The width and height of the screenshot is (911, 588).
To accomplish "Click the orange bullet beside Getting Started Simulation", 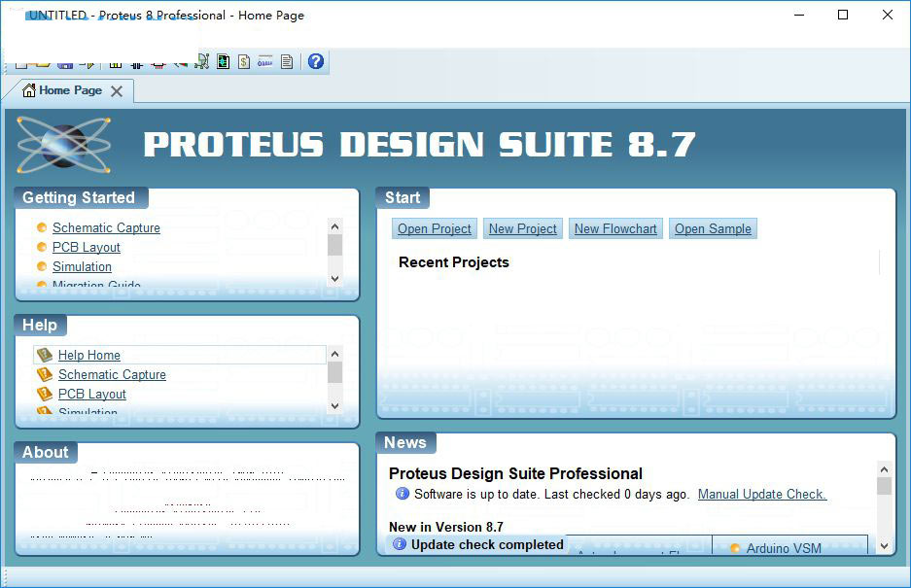I will [x=42, y=266].
